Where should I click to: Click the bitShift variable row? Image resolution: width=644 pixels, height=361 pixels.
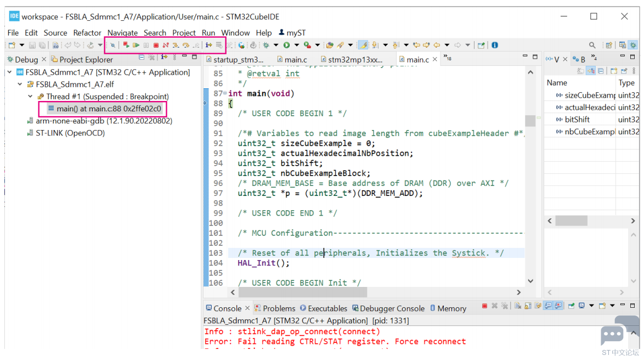click(x=592, y=120)
